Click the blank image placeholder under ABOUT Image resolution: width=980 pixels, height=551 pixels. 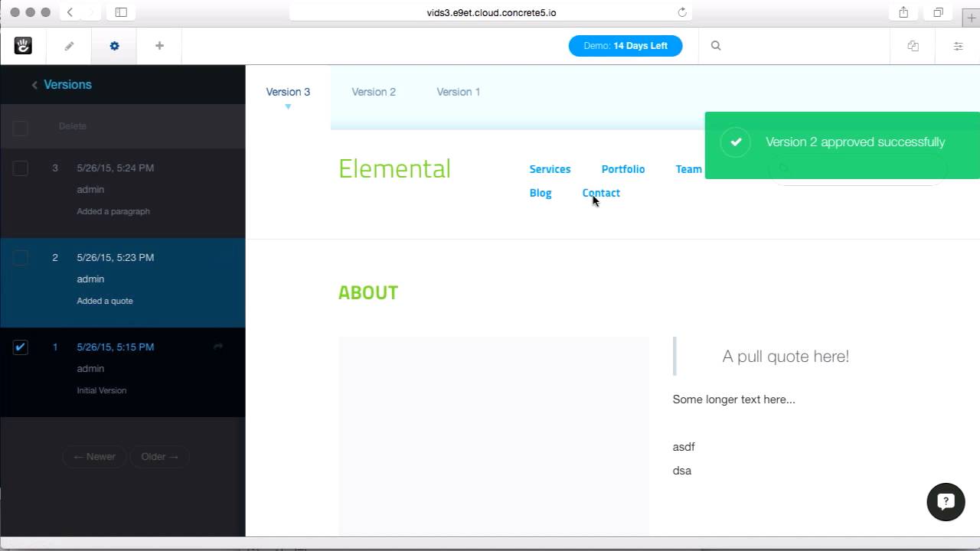[494, 436]
